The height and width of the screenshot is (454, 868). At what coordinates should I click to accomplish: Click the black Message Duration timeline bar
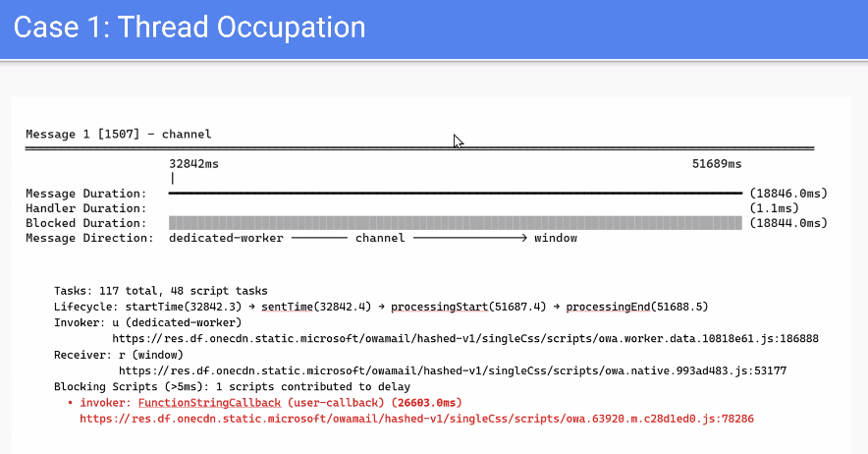(x=455, y=194)
